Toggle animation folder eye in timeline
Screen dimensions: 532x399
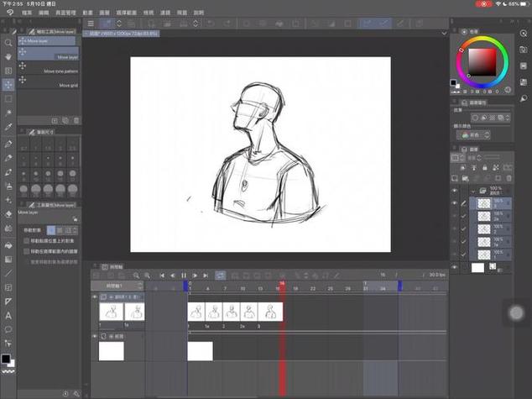[95, 297]
